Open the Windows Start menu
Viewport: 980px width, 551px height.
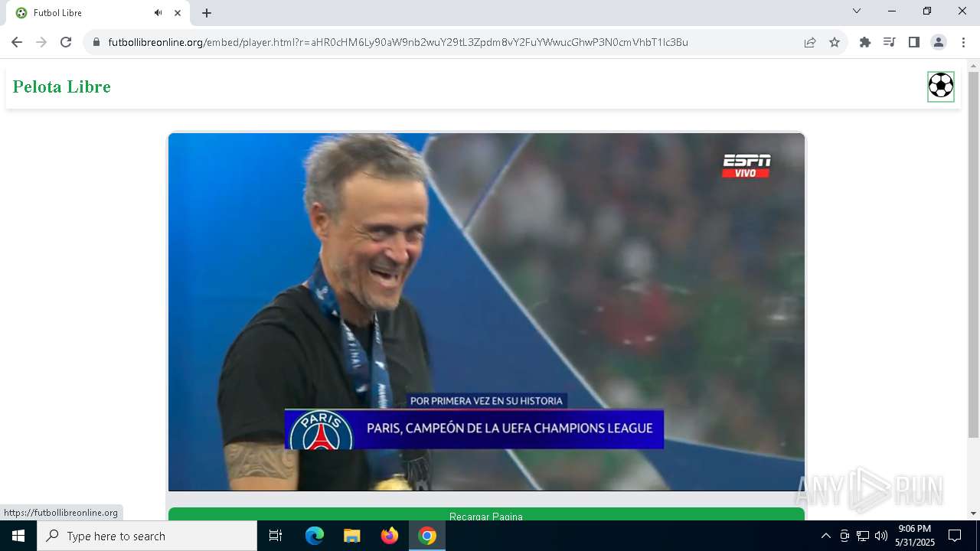coord(18,536)
